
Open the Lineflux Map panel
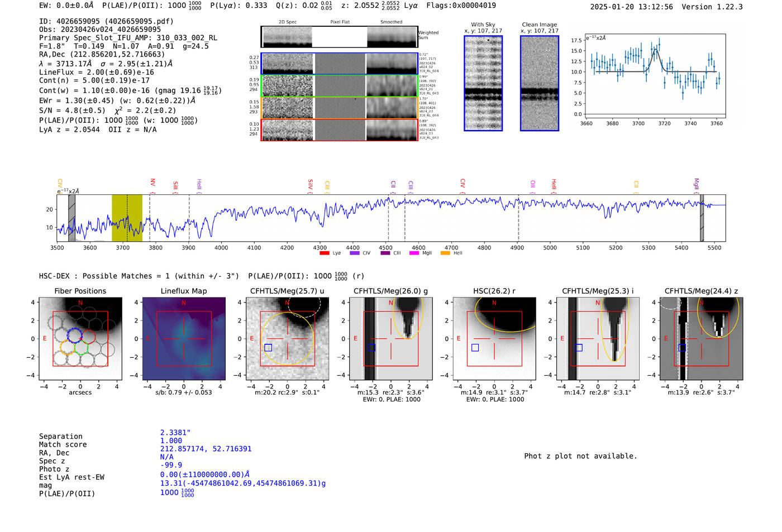click(184, 339)
